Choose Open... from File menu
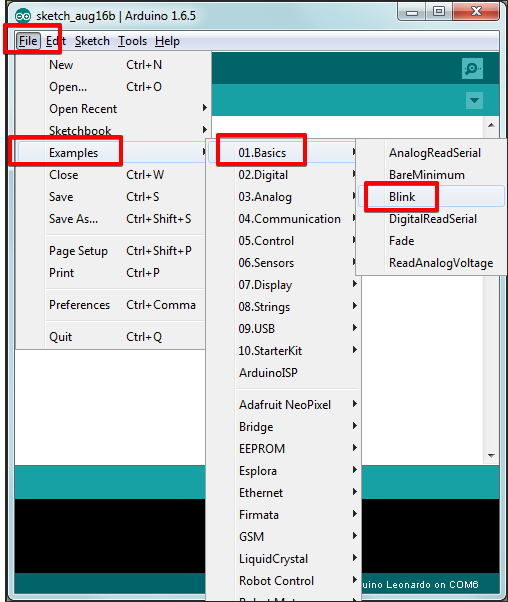 point(112,87)
